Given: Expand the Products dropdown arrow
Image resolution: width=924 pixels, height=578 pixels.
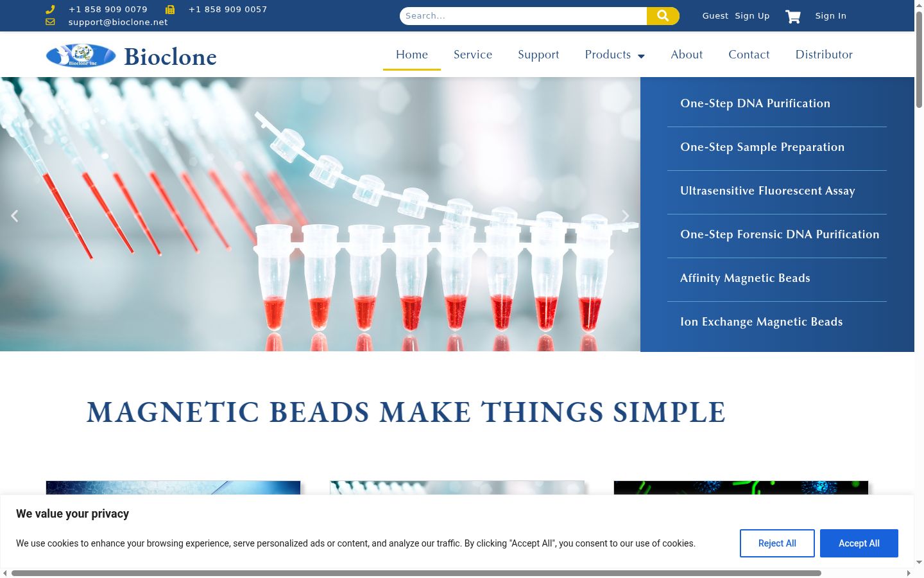Looking at the screenshot, I should (x=641, y=56).
